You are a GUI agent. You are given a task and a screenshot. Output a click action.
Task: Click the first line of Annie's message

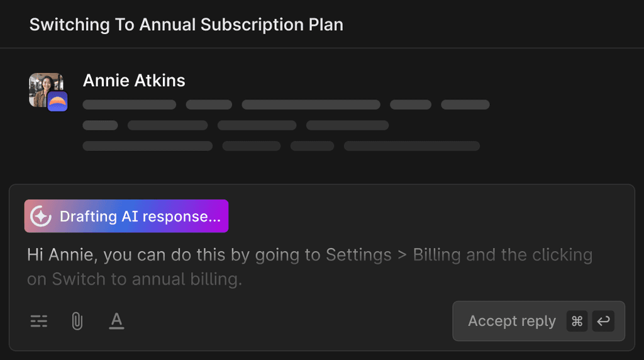(x=286, y=104)
